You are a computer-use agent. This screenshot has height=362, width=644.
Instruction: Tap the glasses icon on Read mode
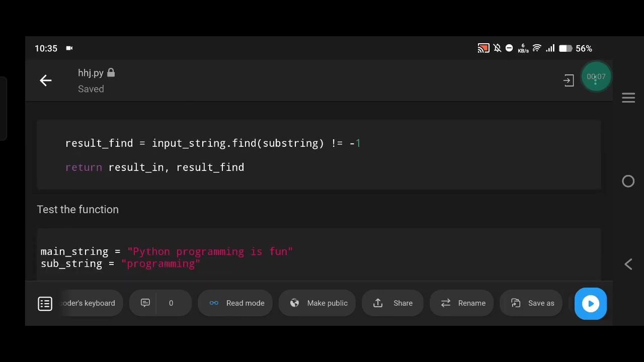pyautogui.click(x=214, y=303)
